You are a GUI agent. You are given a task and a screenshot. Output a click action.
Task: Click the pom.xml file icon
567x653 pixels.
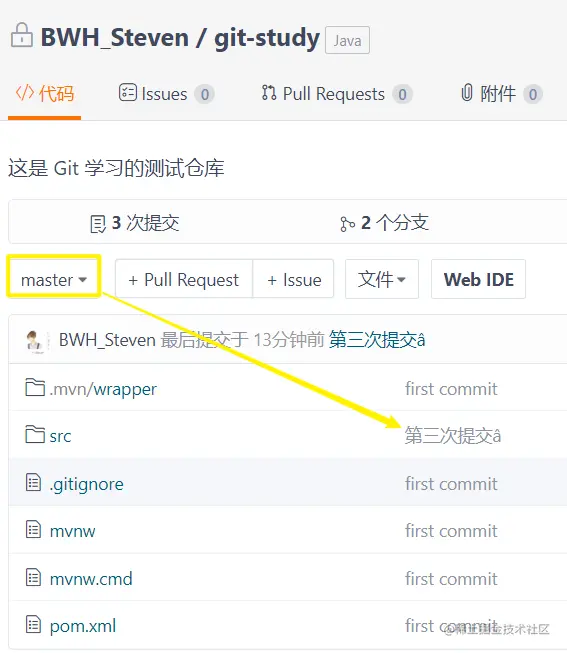click(33, 625)
